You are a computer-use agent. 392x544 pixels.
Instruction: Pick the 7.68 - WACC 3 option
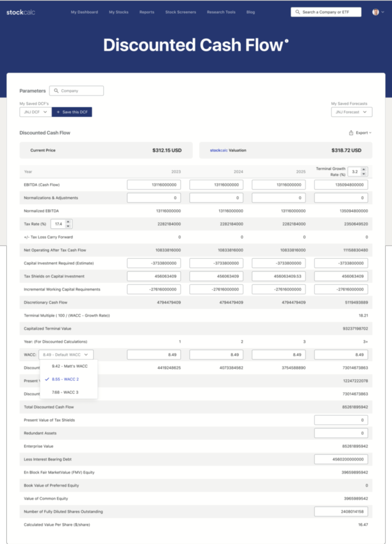pos(65,392)
